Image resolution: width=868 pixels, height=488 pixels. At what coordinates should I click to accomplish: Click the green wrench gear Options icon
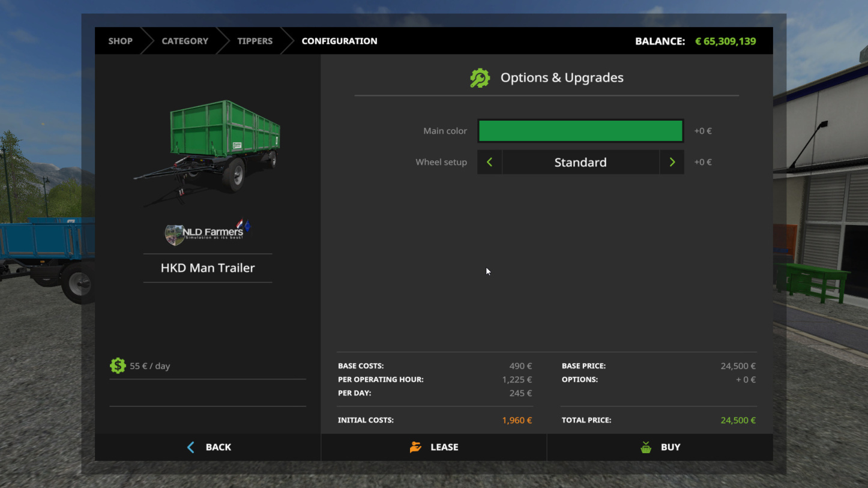pos(480,78)
